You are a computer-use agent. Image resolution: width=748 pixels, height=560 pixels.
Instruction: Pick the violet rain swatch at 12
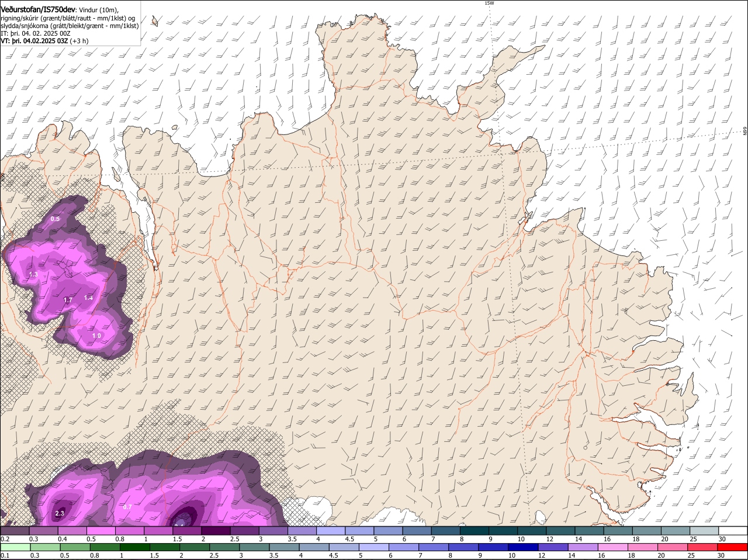click(552, 548)
